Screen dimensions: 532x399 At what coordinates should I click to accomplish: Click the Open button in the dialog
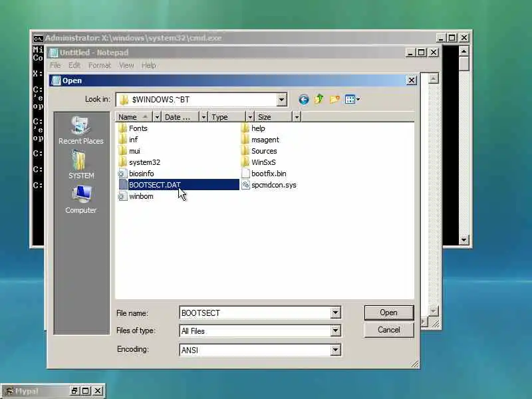click(x=389, y=313)
